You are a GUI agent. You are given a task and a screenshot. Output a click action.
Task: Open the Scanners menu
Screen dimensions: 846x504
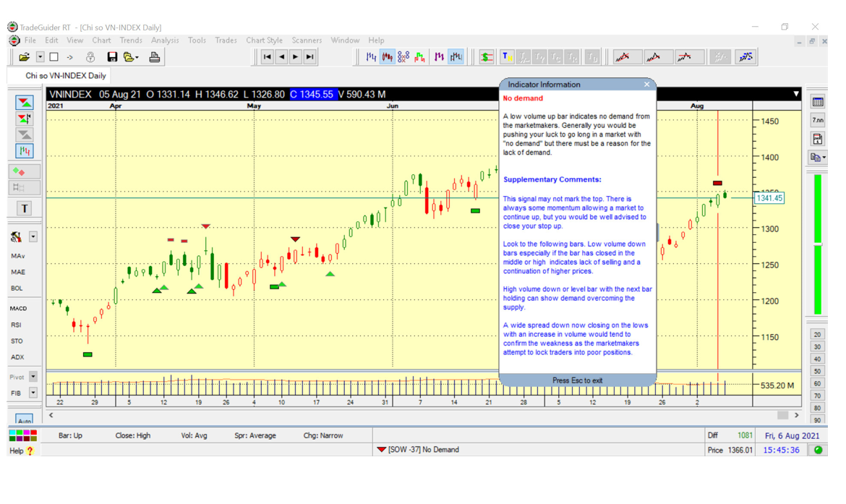click(x=307, y=40)
